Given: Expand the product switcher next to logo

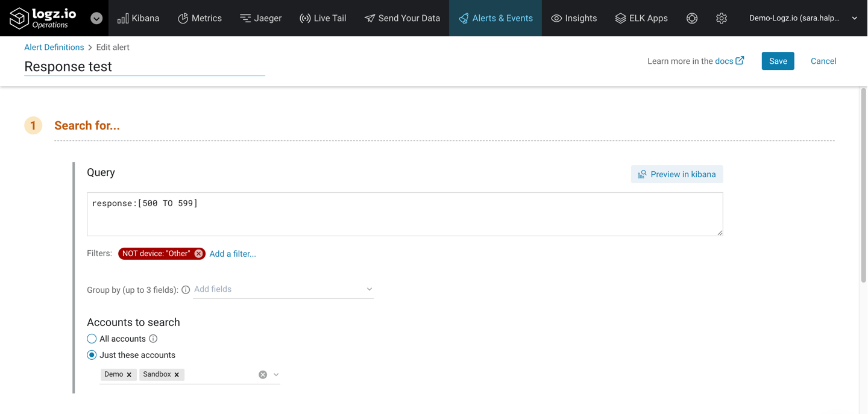Looking at the screenshot, I should pos(96,18).
